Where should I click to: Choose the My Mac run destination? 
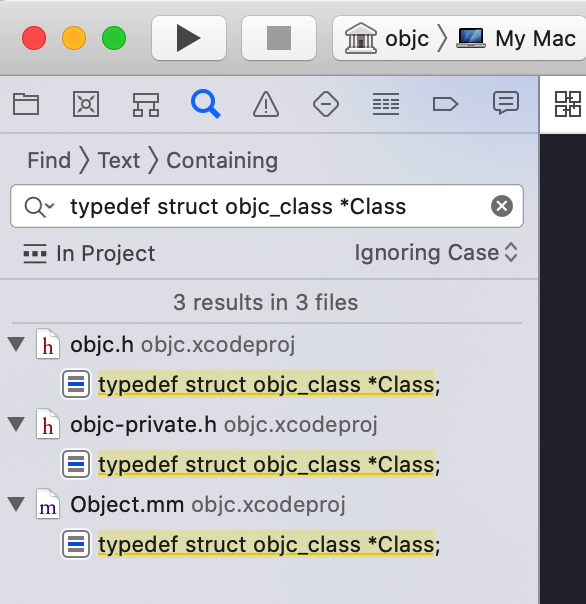coord(516,38)
